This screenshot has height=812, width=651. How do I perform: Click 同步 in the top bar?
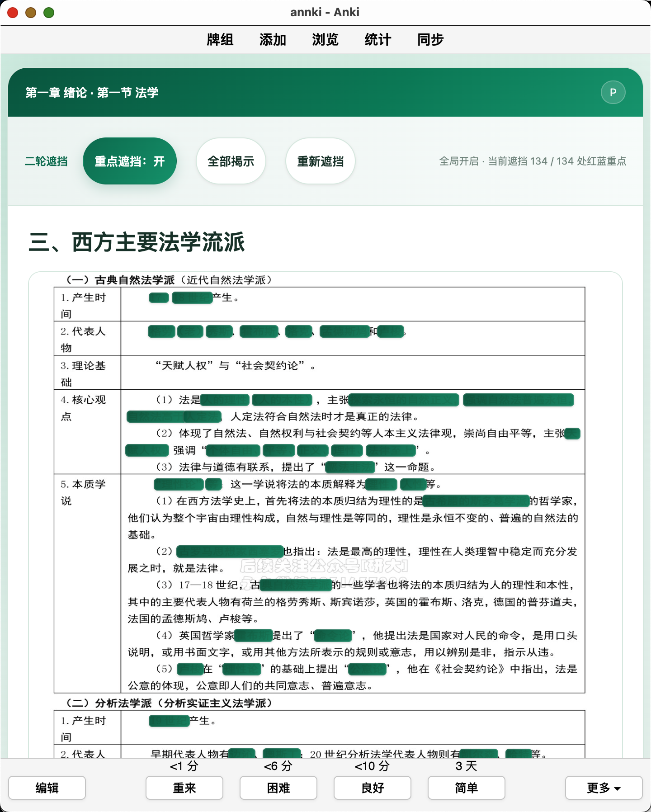430,40
